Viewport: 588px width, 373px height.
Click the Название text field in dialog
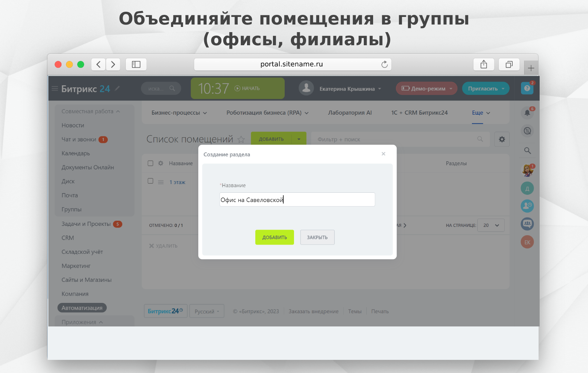[x=297, y=200]
